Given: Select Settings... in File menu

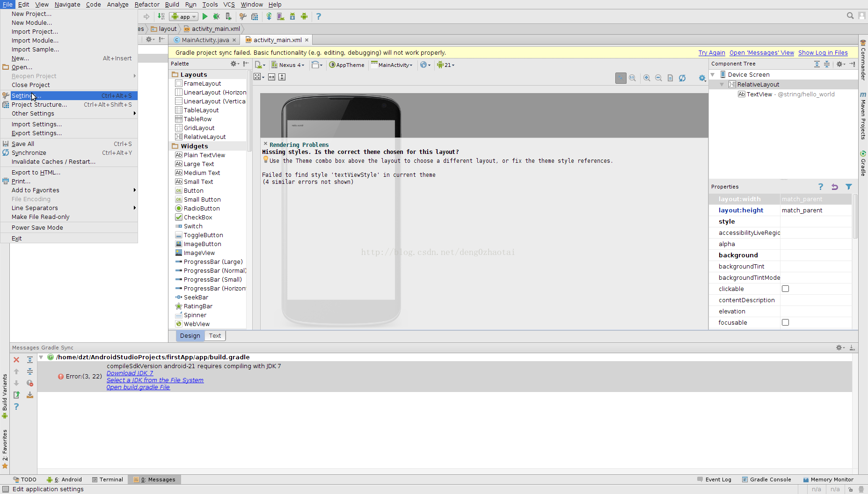Looking at the screenshot, I should [x=69, y=95].
